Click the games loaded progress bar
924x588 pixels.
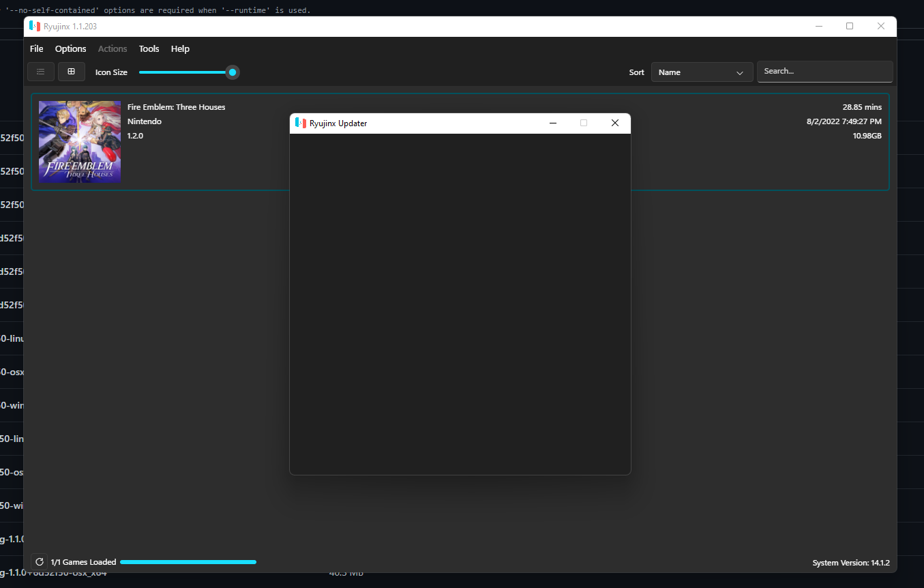[x=188, y=562]
